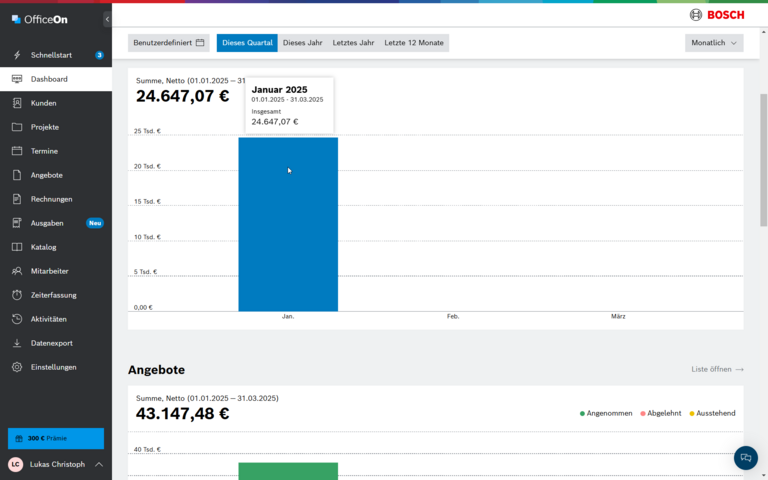Select the Dieses Jahr period tab
768x480 pixels.
pyautogui.click(x=302, y=43)
